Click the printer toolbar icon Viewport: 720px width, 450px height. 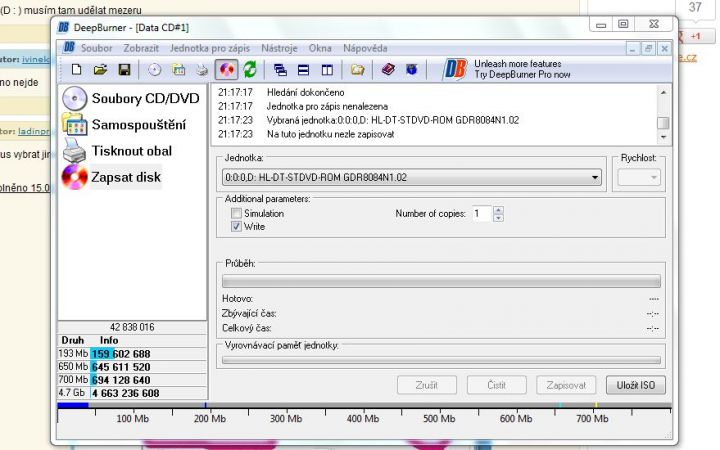202,70
